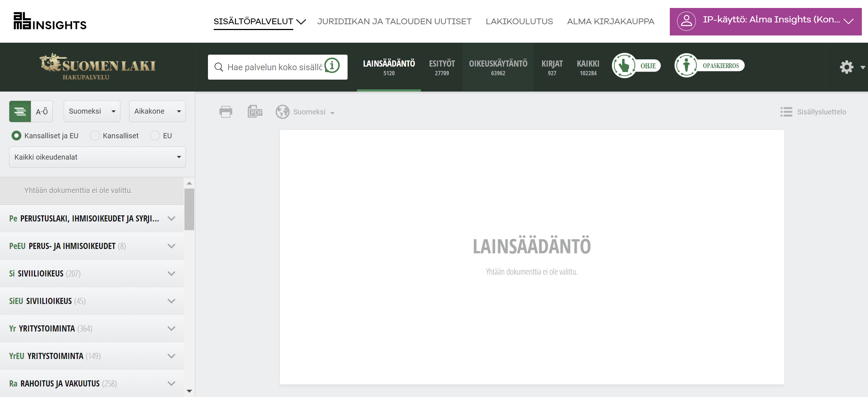Switch to hierarchical list view
868x397 pixels.
point(20,111)
